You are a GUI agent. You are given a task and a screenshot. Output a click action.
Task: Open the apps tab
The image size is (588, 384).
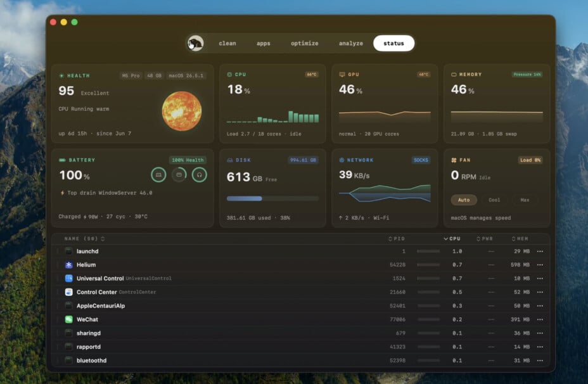click(x=263, y=44)
